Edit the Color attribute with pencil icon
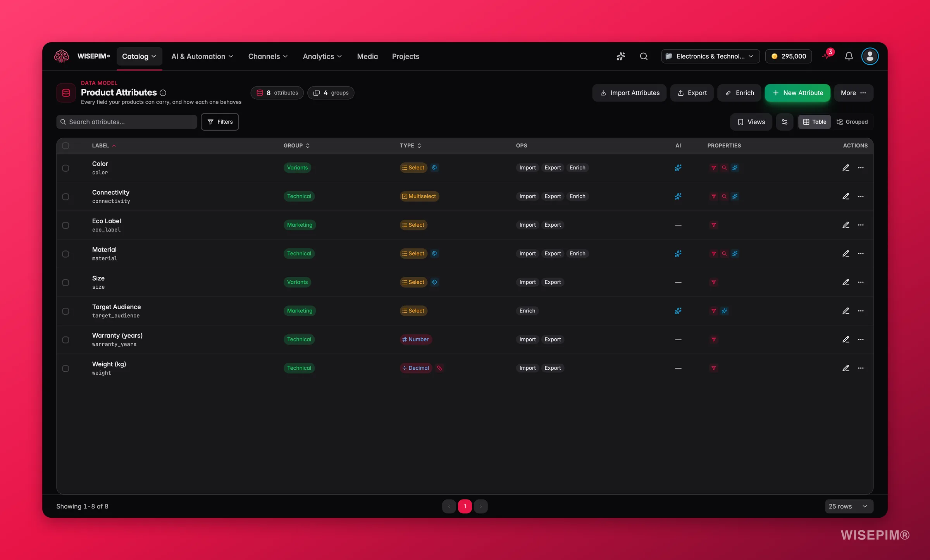 point(846,168)
